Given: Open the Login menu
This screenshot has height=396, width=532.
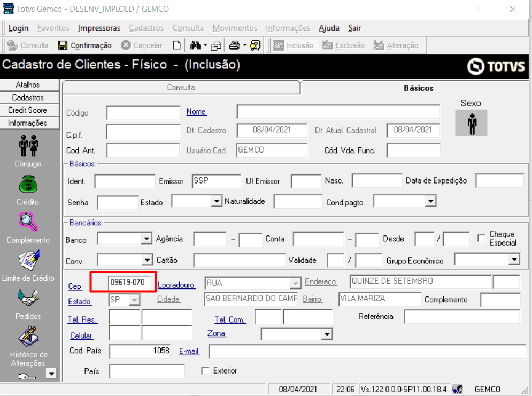Looking at the screenshot, I should tap(18, 28).
